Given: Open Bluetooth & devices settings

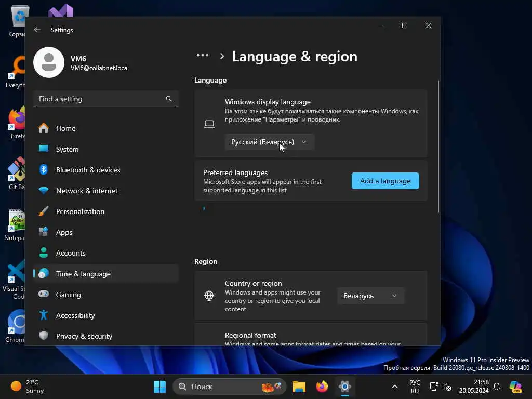Looking at the screenshot, I should [x=106, y=170].
